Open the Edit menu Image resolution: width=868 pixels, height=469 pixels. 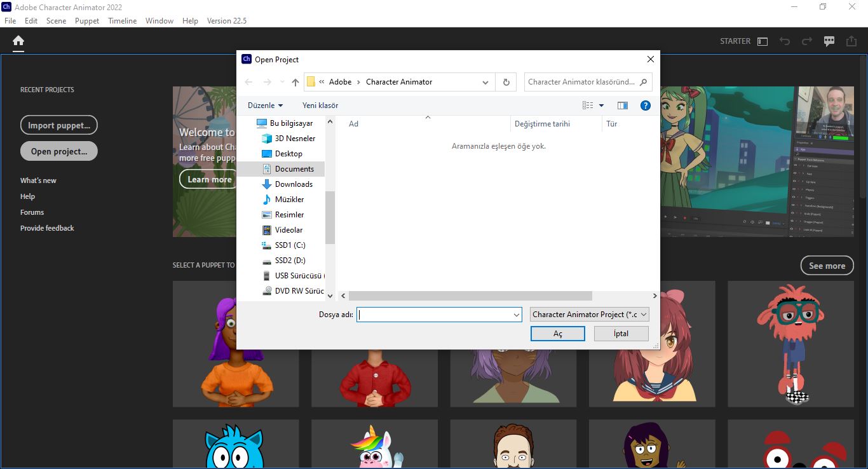[x=31, y=21]
